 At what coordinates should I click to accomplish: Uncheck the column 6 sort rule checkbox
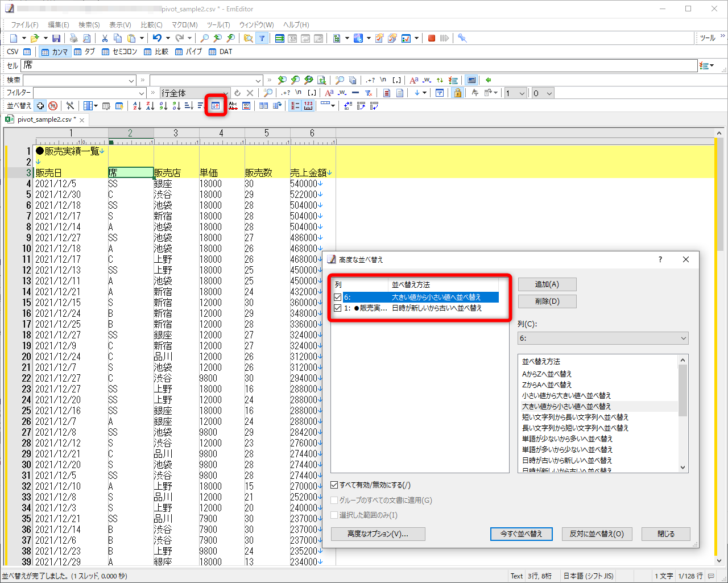(338, 297)
